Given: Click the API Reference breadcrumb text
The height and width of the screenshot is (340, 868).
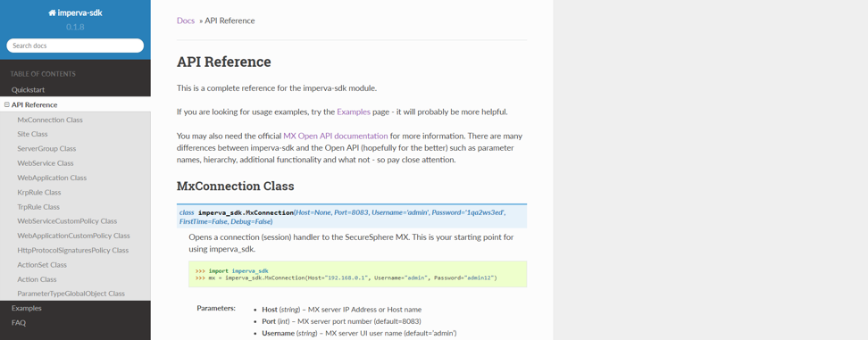Looking at the screenshot, I should 230,21.
